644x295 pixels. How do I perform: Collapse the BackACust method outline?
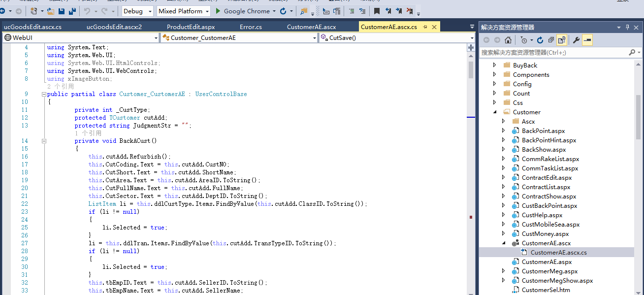click(x=44, y=141)
